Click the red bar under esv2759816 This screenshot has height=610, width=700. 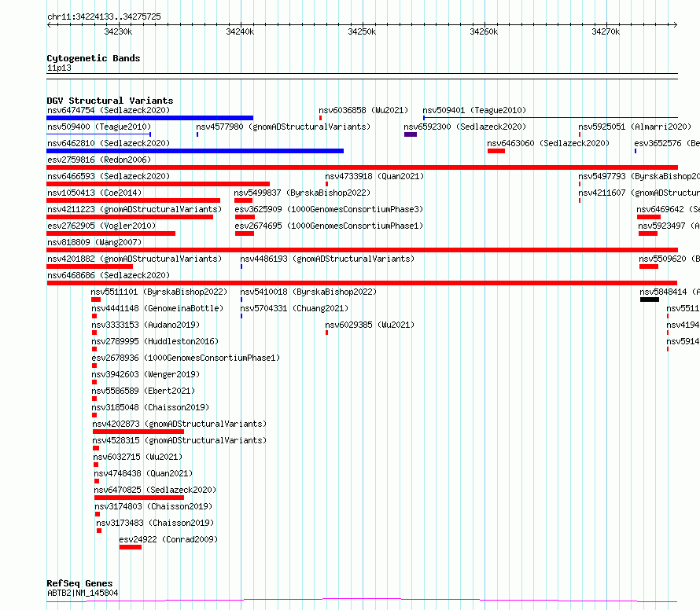coord(362,167)
